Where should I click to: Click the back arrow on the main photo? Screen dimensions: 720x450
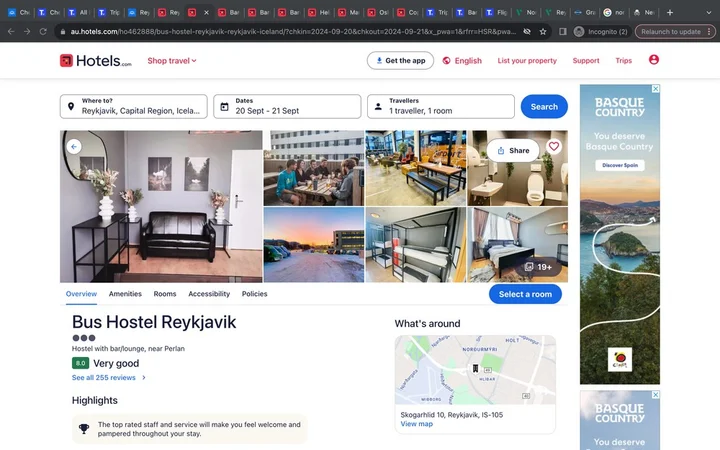[74, 146]
